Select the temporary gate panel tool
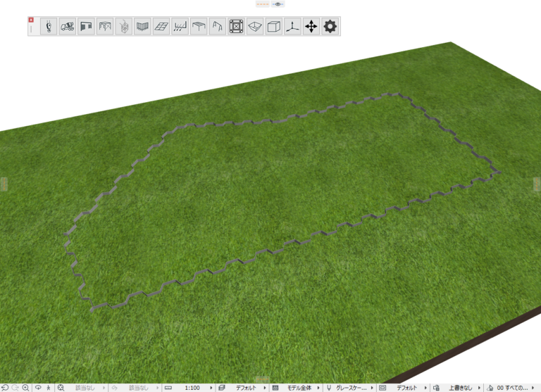Screen dimensions: 541x392 point(86,26)
